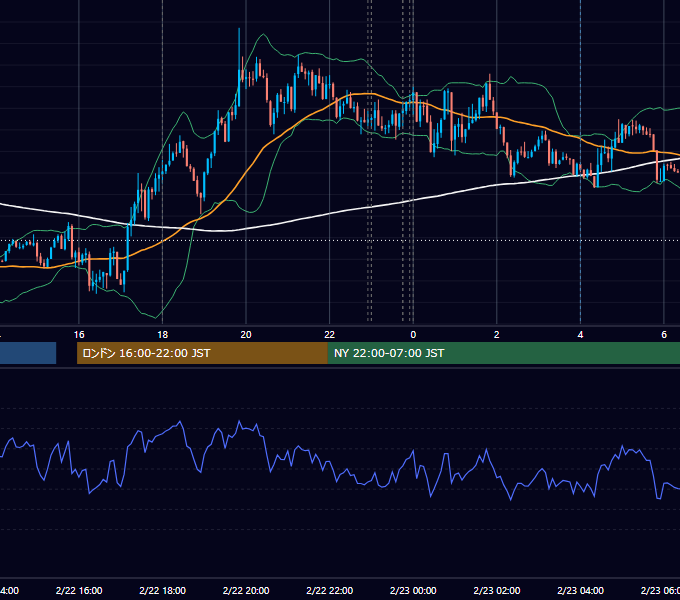Click the ロンドン 16:00-22:00 JST session bar
This screenshot has width=680, height=600.
coord(202,353)
